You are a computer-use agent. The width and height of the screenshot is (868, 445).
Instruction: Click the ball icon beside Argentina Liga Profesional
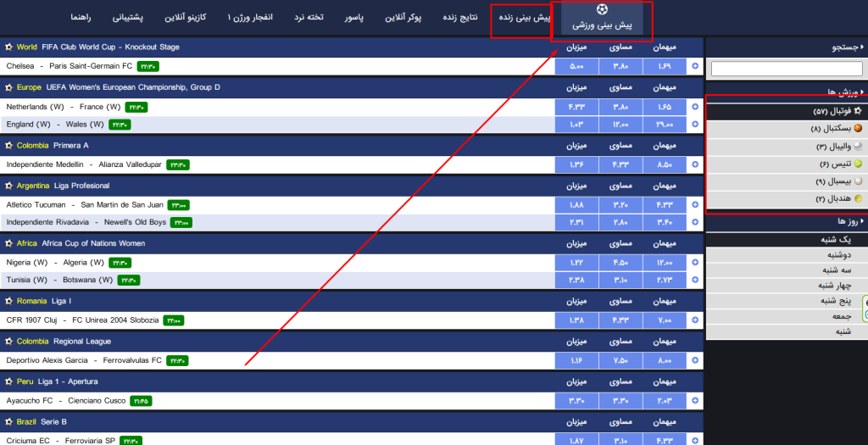[8, 186]
